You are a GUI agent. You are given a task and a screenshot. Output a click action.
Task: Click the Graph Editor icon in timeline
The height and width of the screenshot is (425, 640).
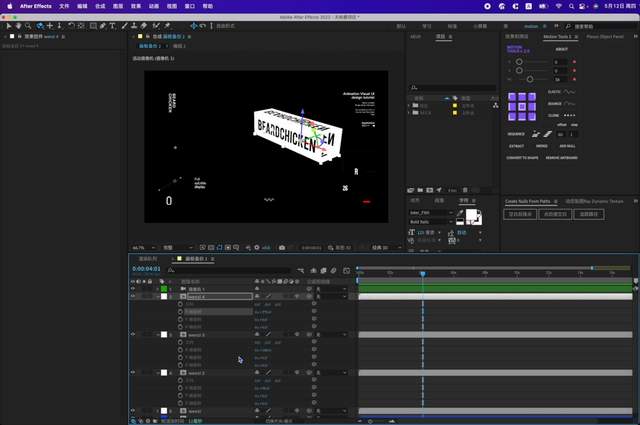tap(347, 270)
